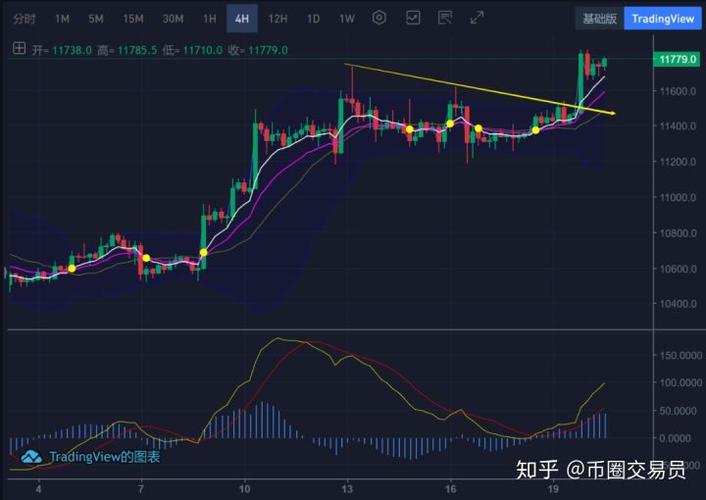Click the 11000.0 price axis label

tap(678, 197)
